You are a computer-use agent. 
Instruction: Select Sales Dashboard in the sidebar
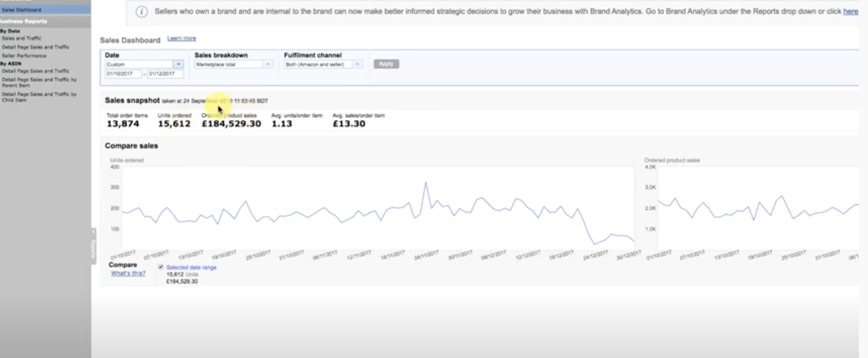tap(22, 10)
